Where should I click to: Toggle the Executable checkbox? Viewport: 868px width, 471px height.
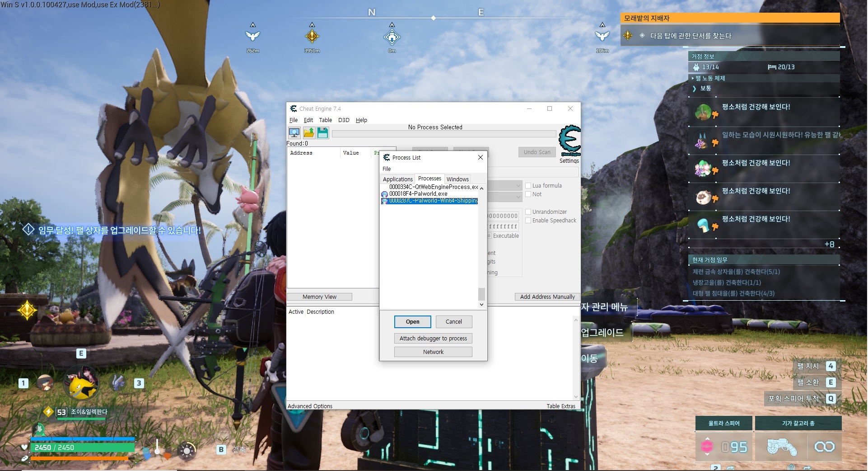tap(489, 235)
